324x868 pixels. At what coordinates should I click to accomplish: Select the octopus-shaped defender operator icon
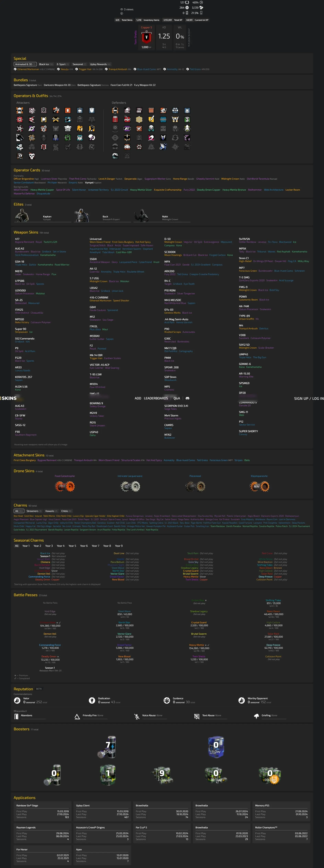pos(187,128)
